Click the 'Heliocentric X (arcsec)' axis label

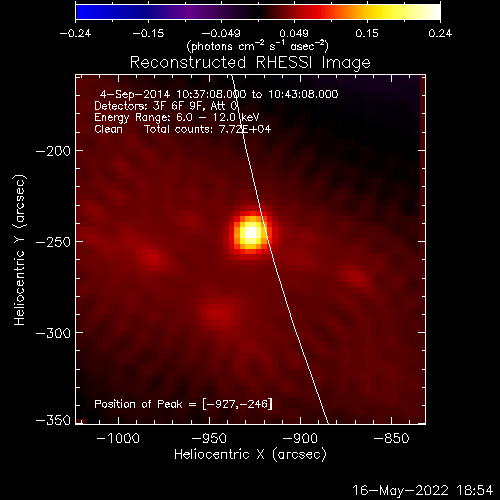[250, 455]
